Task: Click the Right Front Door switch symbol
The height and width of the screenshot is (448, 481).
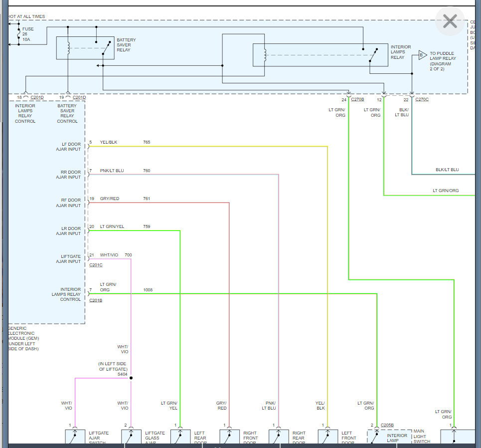Action: click(229, 437)
